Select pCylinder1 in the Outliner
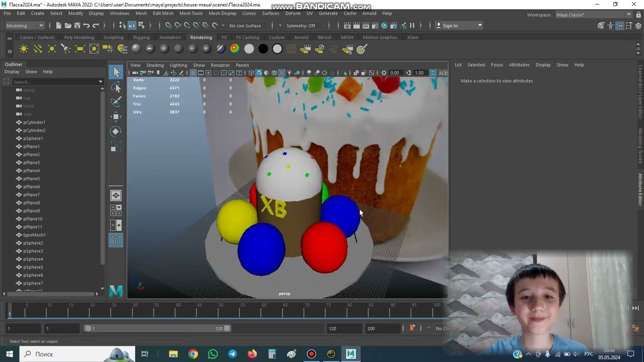644x362 pixels. point(34,122)
